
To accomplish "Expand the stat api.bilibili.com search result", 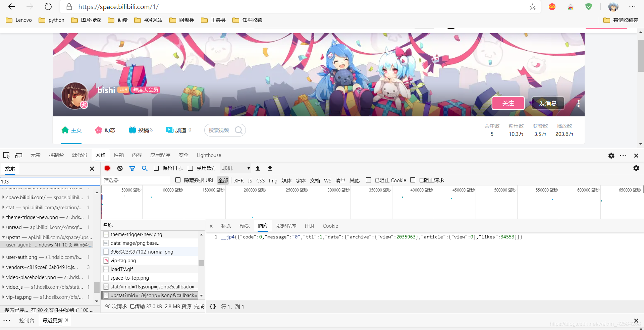I will point(3,208).
